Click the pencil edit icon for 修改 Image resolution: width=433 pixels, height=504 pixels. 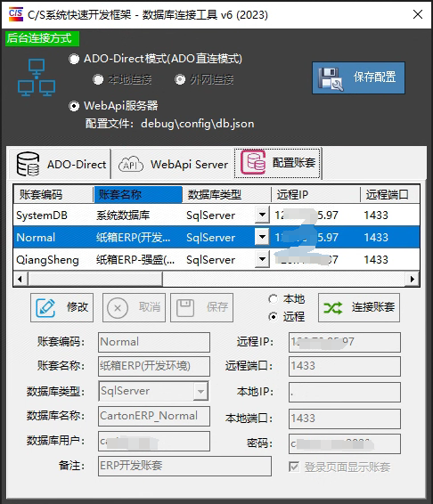click(x=45, y=307)
